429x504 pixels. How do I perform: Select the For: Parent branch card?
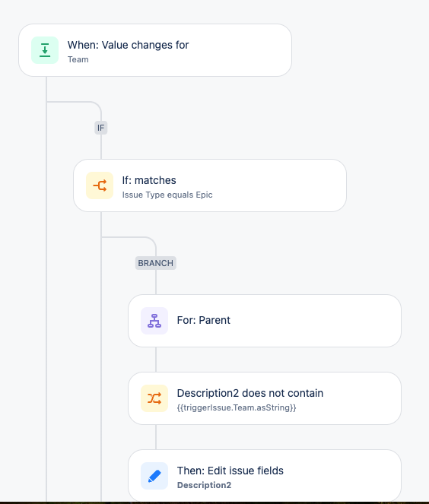(265, 321)
